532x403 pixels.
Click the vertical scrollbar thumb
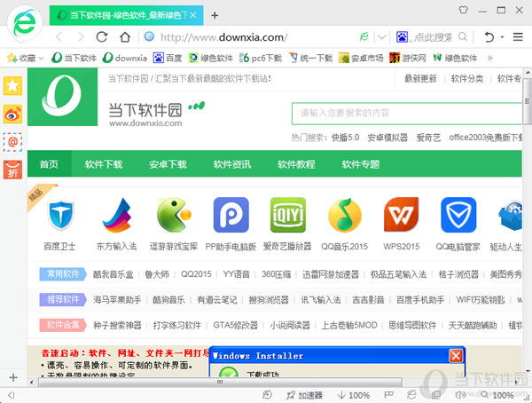click(528, 101)
